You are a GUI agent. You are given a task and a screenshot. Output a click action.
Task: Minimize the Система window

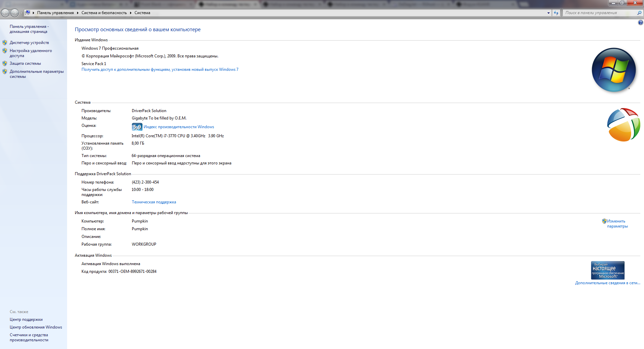point(613,3)
